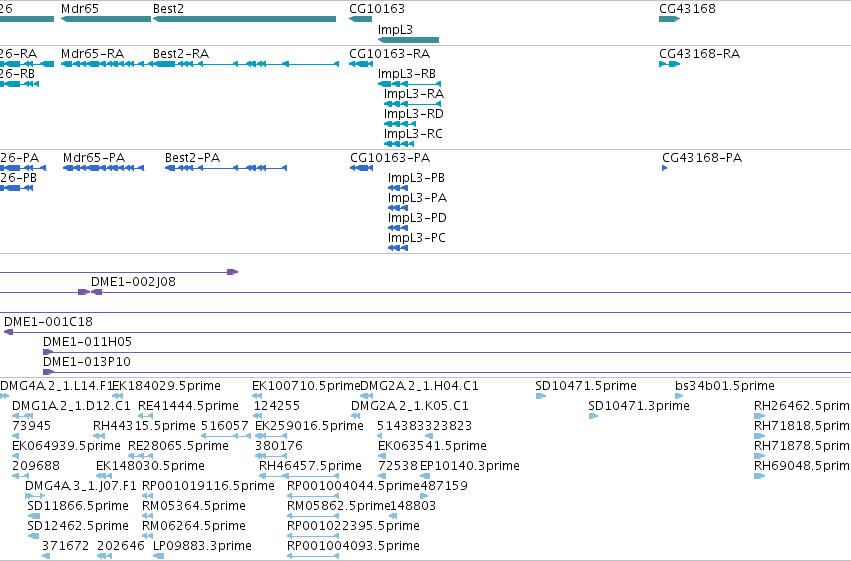
Task: Click EST RH71878.5prime
Action: (802, 446)
